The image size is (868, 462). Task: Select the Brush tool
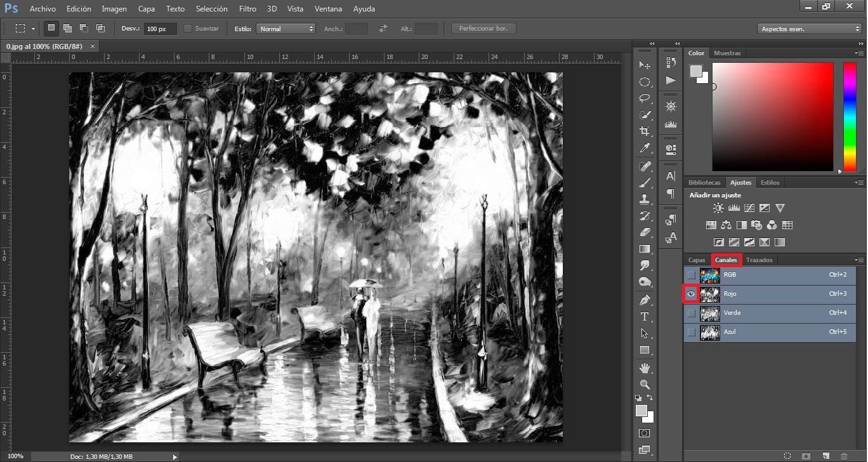coord(645,183)
